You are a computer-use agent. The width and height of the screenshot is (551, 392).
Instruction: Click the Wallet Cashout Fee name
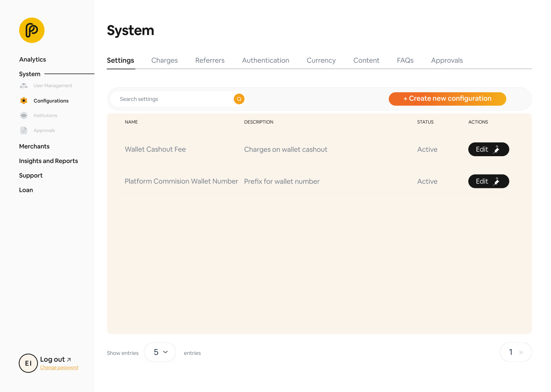(x=155, y=149)
